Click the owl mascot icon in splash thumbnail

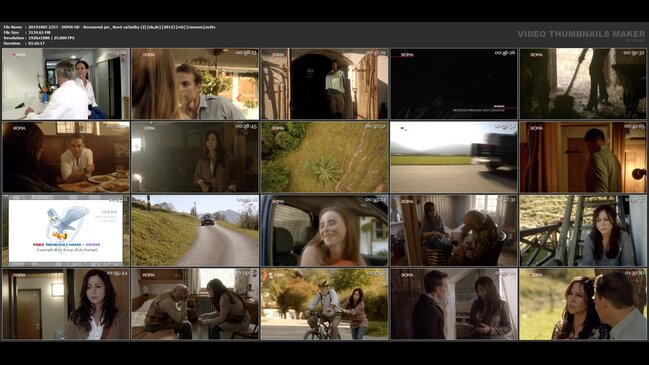66,223
